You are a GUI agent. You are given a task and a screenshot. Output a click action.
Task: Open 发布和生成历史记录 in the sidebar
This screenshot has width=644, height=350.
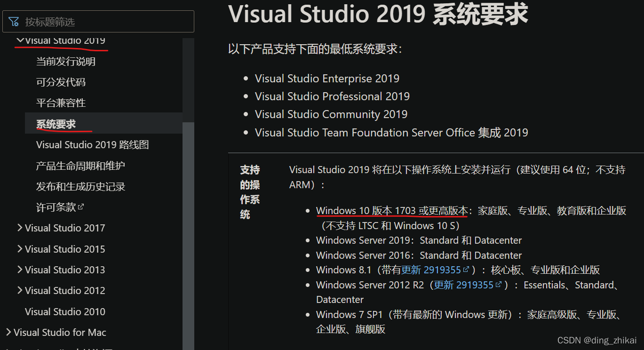click(80, 186)
